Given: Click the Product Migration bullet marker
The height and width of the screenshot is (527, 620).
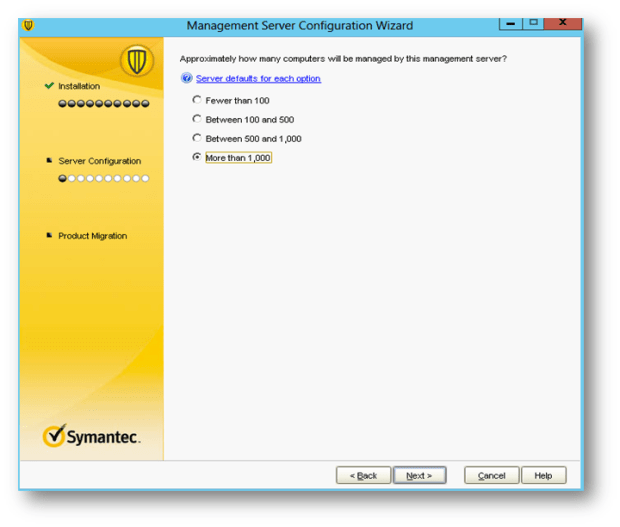Looking at the screenshot, I should [49, 236].
